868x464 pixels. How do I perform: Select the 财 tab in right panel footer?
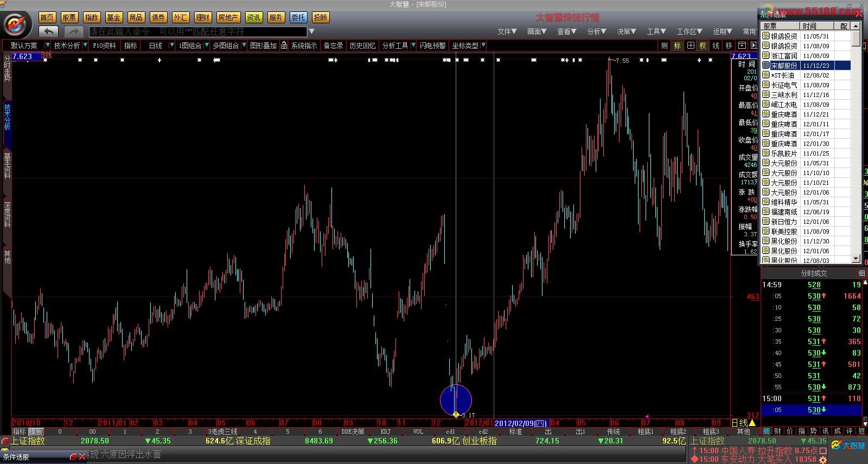tap(778, 431)
